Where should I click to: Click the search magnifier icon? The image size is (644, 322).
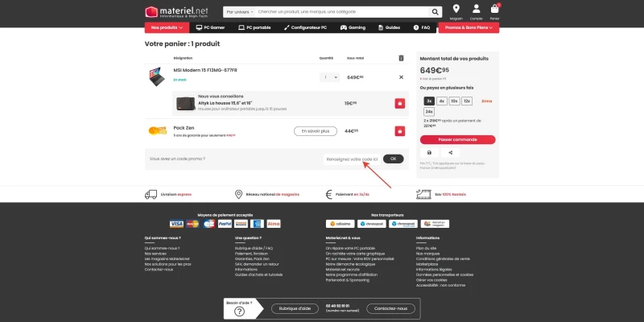point(435,12)
